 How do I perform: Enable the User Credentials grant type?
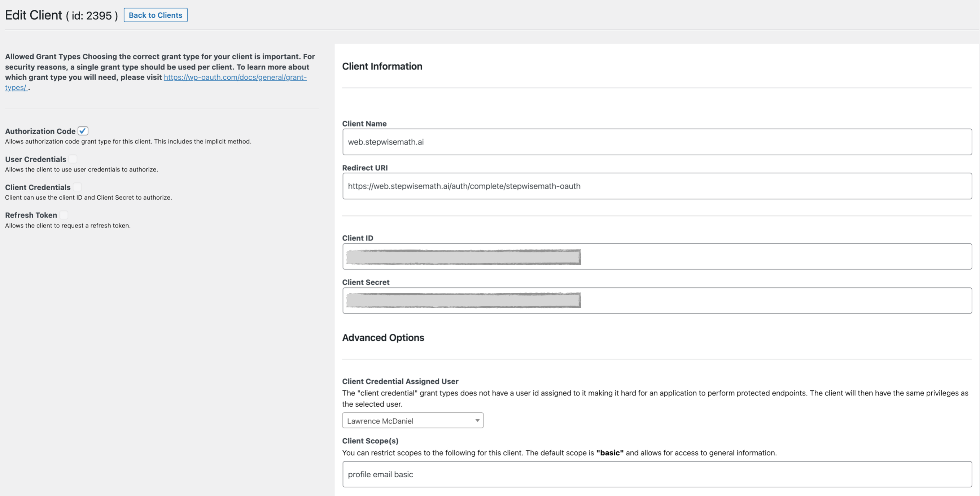point(73,159)
